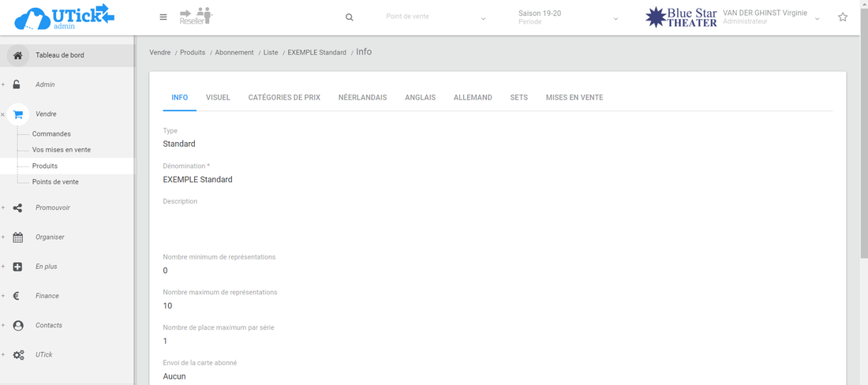
Task: Select Points de vente in sidebar
Action: 55,181
